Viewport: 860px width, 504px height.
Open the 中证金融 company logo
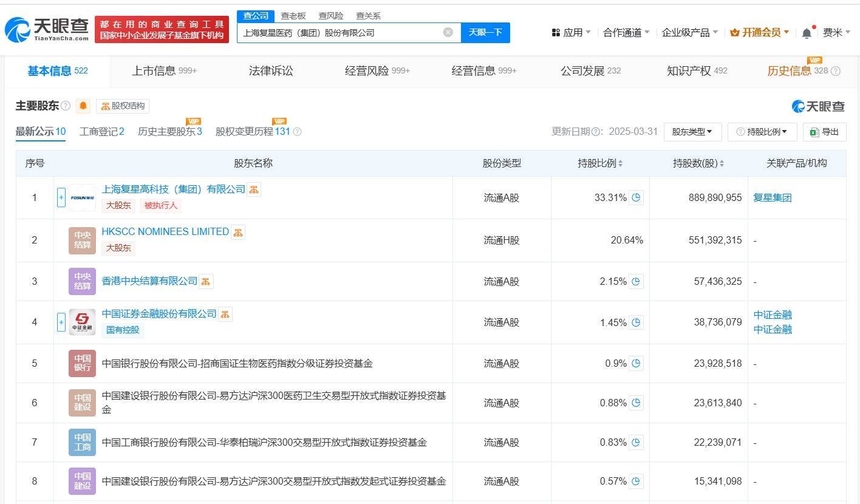click(x=82, y=322)
